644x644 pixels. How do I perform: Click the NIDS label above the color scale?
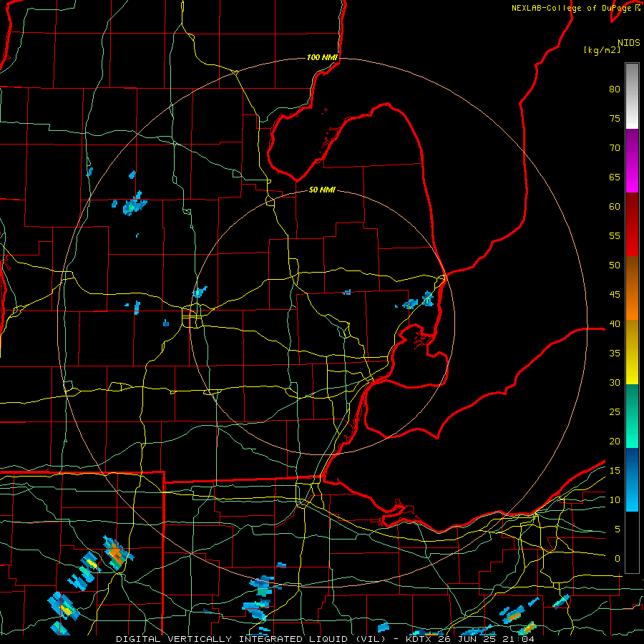[x=628, y=42]
